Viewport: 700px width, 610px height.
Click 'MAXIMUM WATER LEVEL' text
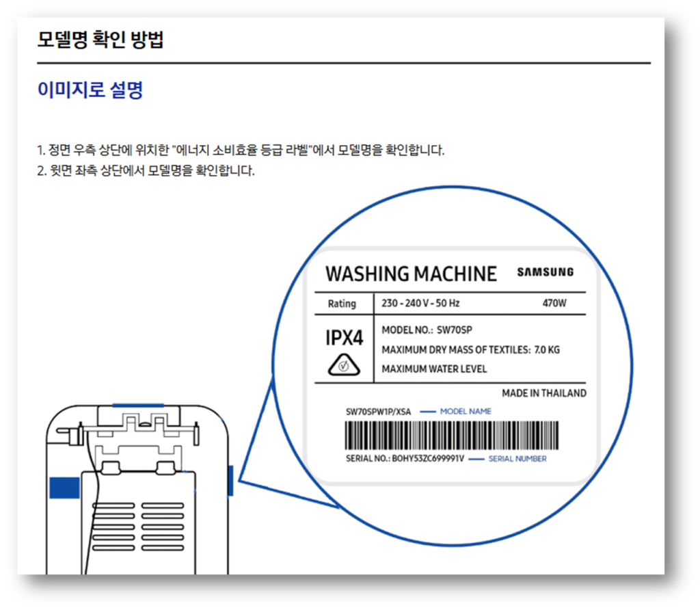434,369
